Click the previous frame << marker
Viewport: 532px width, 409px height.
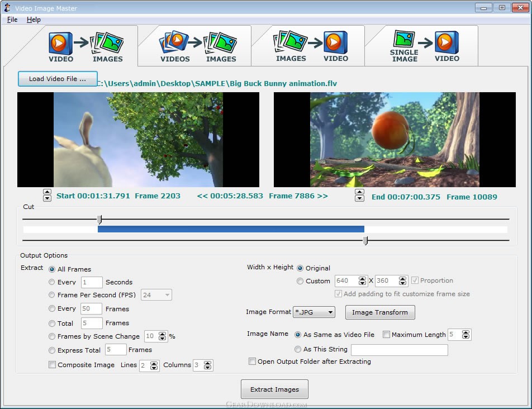click(202, 196)
